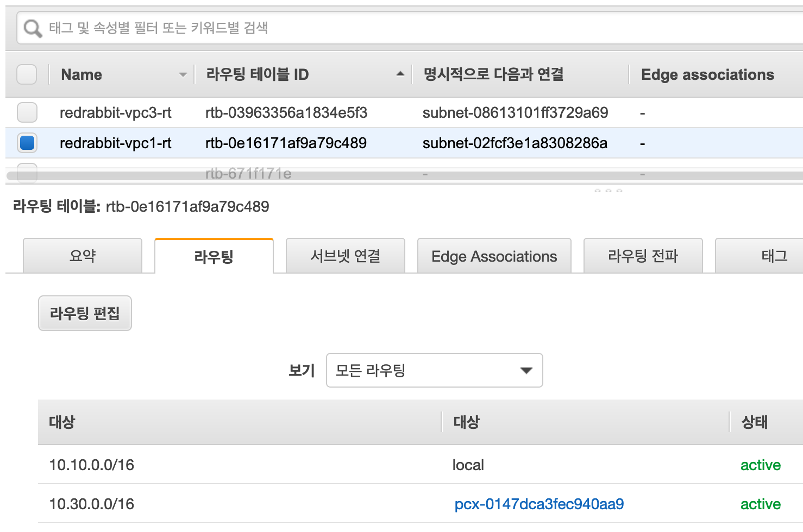Image resolution: width=803 pixels, height=532 pixels.
Task: Open the 모든 라우팅 view dropdown
Action: click(x=434, y=370)
